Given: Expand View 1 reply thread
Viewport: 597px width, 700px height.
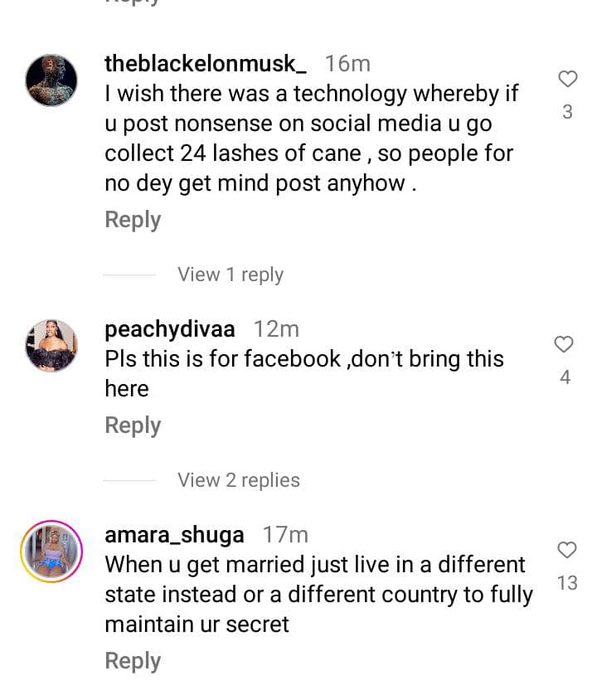Looking at the screenshot, I should click(x=231, y=275).
